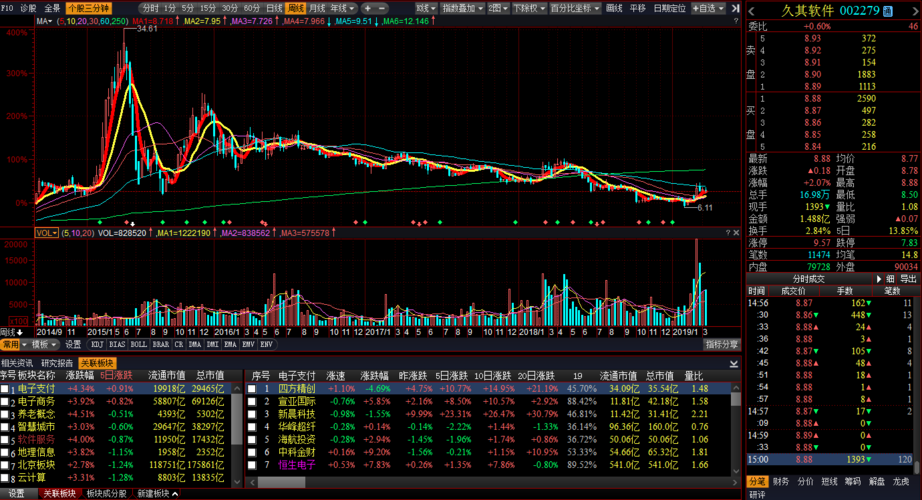
Task: Click the 画线 drawing button
Action: (x=614, y=8)
